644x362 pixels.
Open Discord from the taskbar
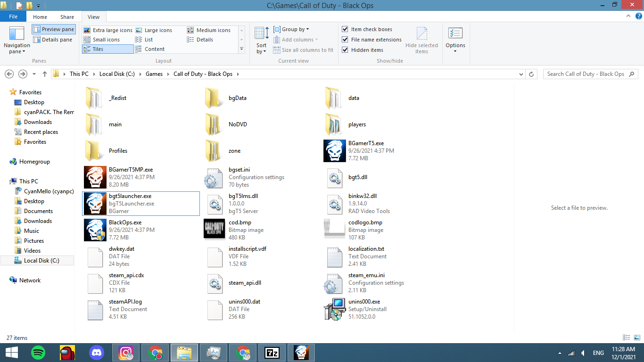[97, 353]
